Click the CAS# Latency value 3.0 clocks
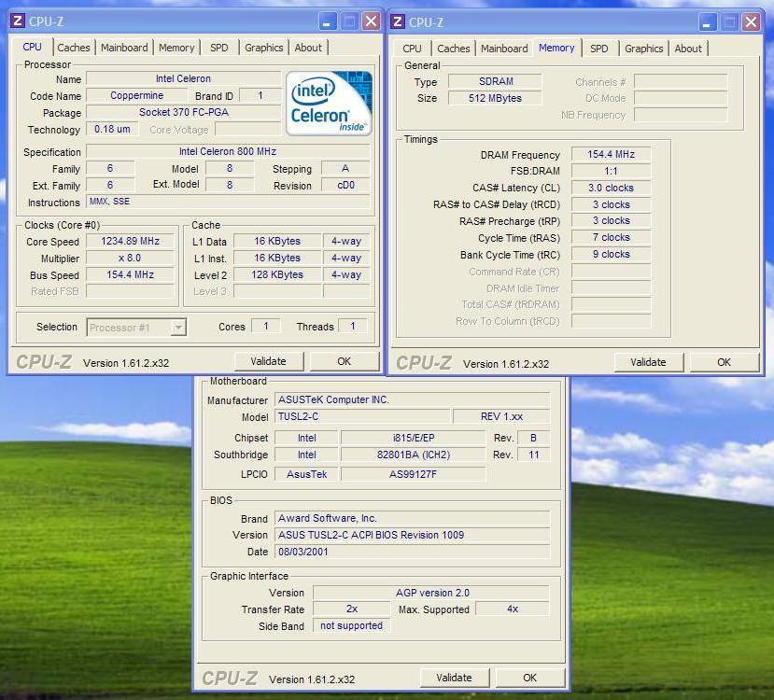774x700 pixels. click(x=612, y=188)
